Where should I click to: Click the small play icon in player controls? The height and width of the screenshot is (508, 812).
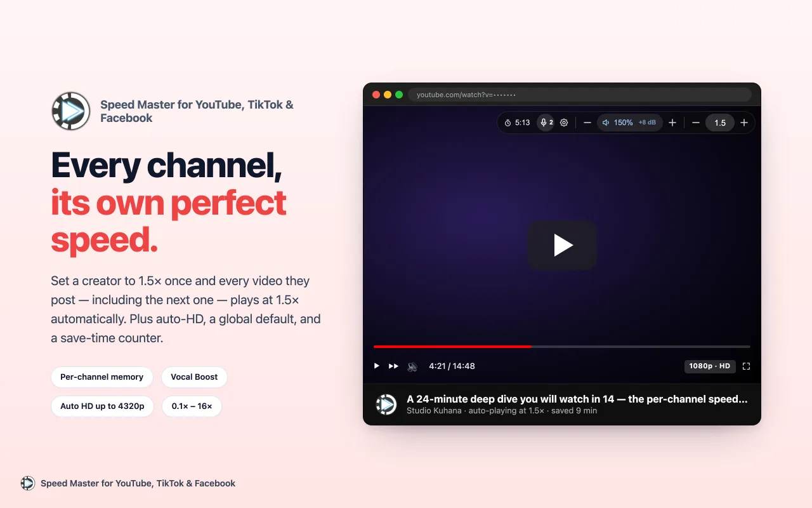tap(376, 366)
